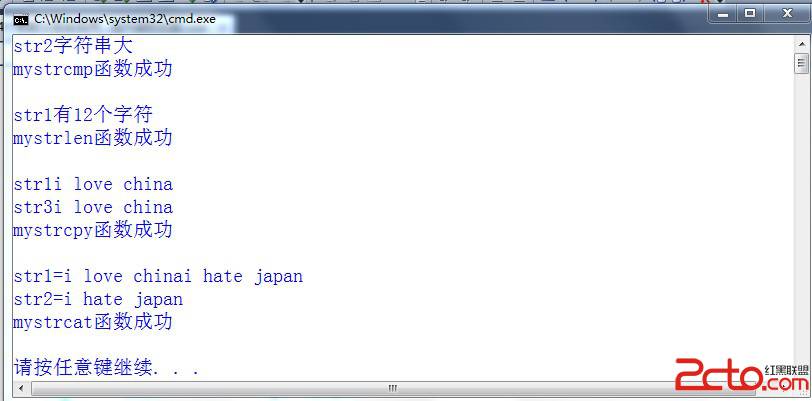Click the vertical scrollbar up arrow

click(x=802, y=45)
